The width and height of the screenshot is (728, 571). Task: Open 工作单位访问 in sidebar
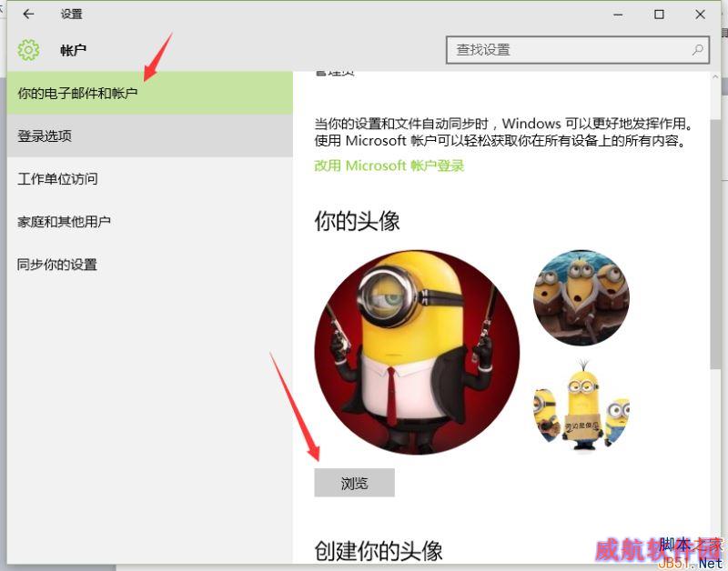pyautogui.click(x=149, y=178)
